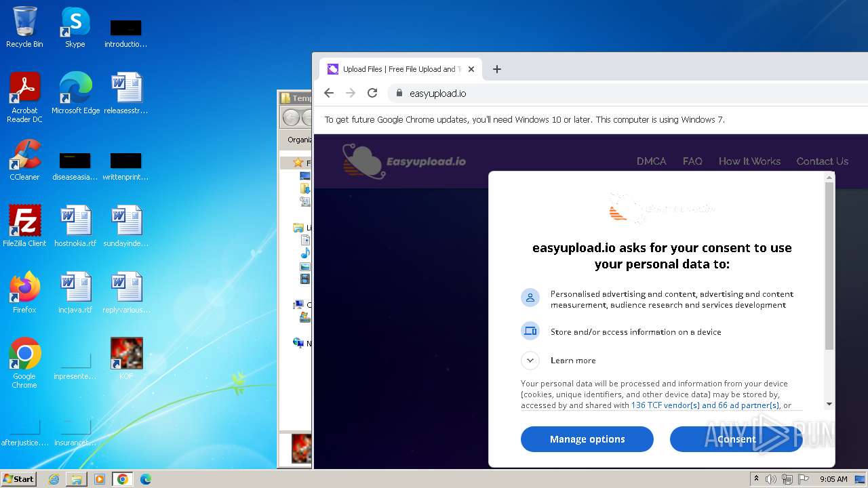This screenshot has width=868, height=488.
Task: Open Acrobat Reader DC shortcut
Action: point(24,97)
